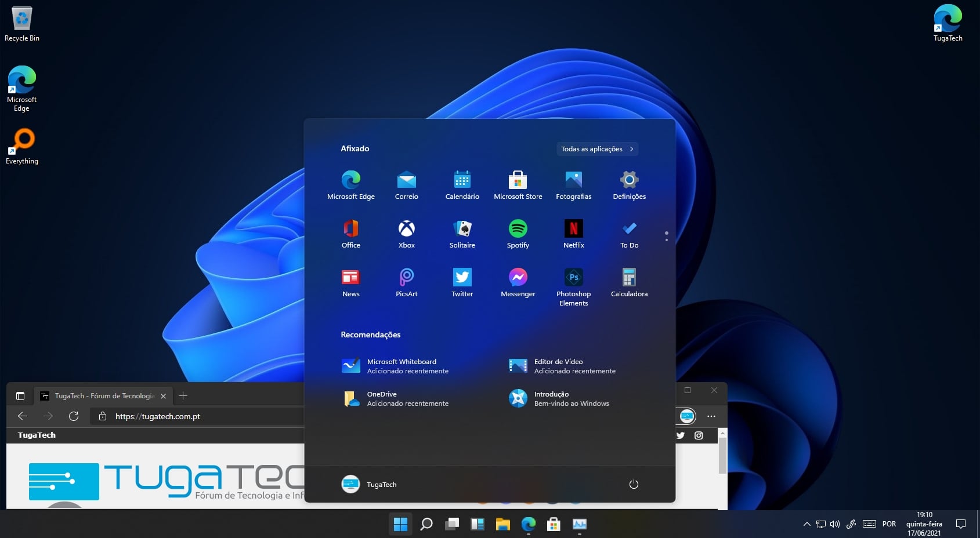Launch Netflix from pinned apps
Viewport: 980px width, 538px height.
tap(573, 234)
